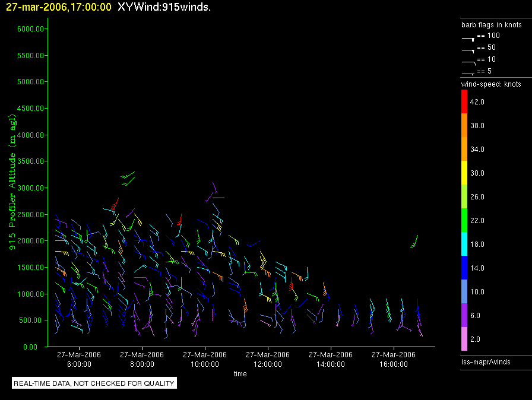Click the 10-knot barb flag symbol
532x400 pixels.
pos(468,62)
